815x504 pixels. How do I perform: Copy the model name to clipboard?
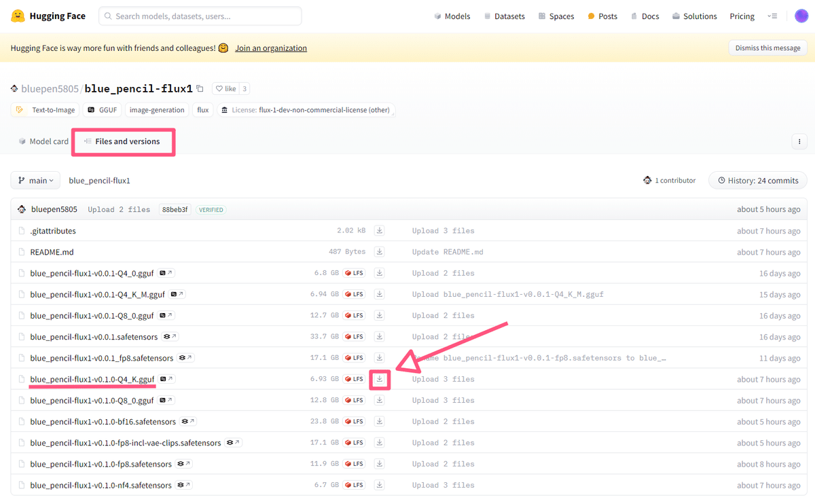[x=200, y=88]
